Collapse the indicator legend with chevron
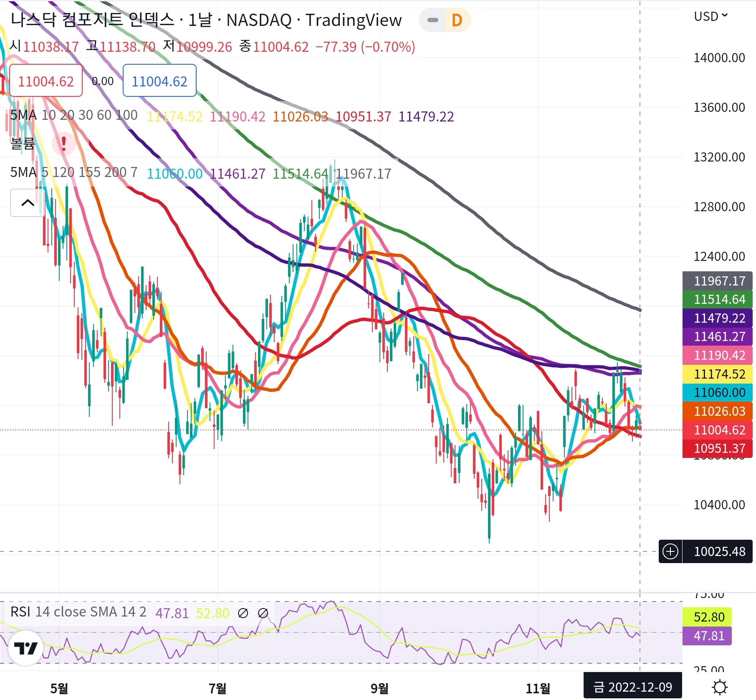756x700 pixels. pyautogui.click(x=28, y=203)
